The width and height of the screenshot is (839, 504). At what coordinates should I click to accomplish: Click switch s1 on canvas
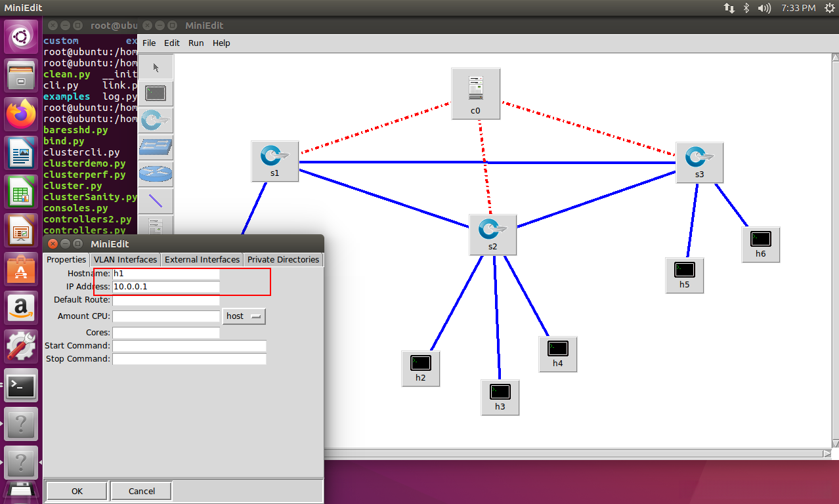coord(274,161)
